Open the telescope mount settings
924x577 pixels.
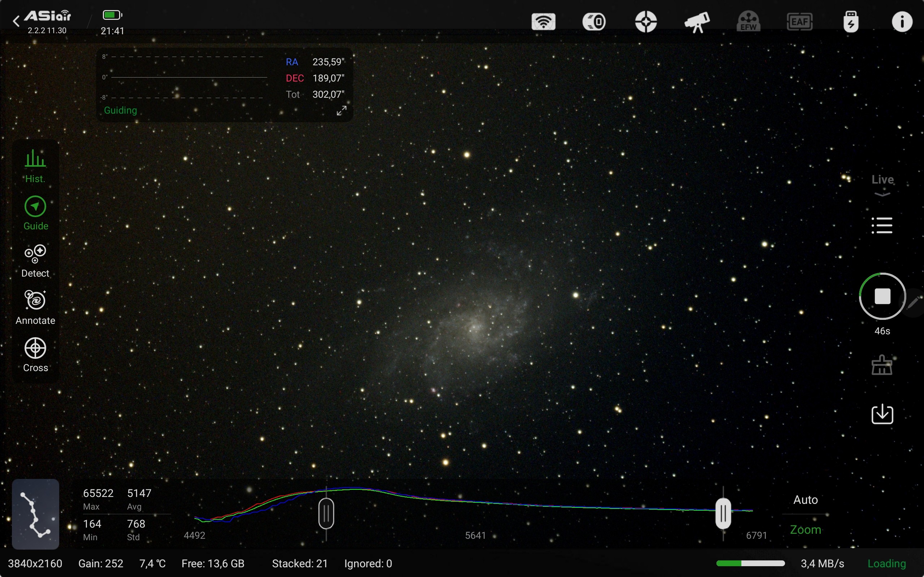coord(697,22)
